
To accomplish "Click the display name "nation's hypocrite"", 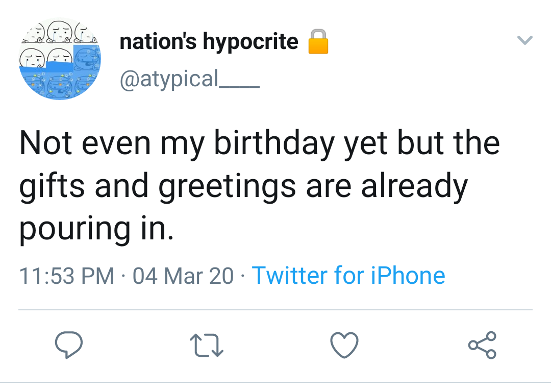I will pyautogui.click(x=209, y=42).
